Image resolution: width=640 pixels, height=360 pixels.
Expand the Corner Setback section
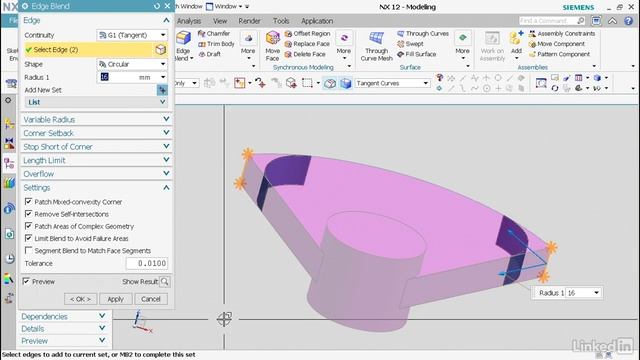pyautogui.click(x=96, y=133)
